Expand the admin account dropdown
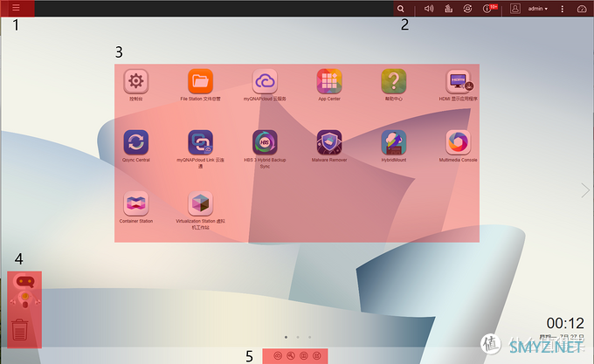Screen dimensions: 594x364 538,9
